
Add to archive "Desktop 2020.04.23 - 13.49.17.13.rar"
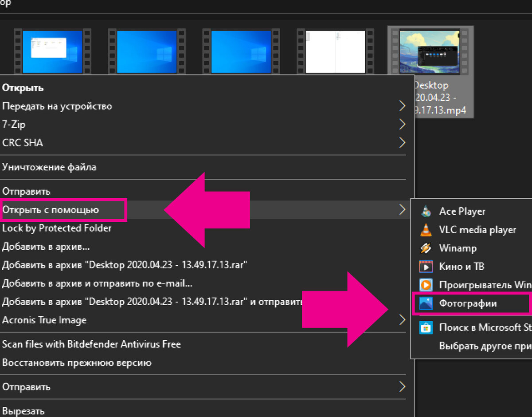[125, 265]
